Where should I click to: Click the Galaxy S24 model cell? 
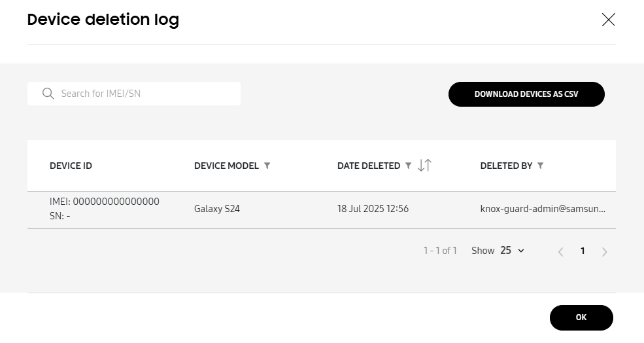pyautogui.click(x=217, y=209)
